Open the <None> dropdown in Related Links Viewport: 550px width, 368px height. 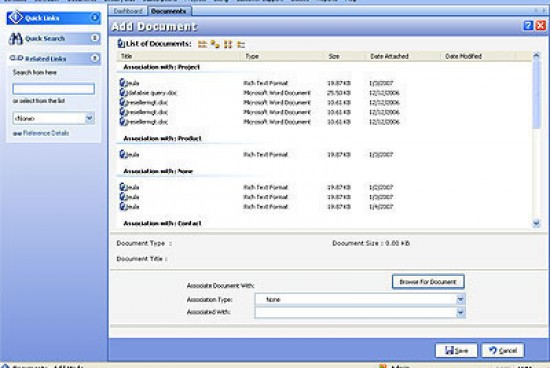click(89, 118)
